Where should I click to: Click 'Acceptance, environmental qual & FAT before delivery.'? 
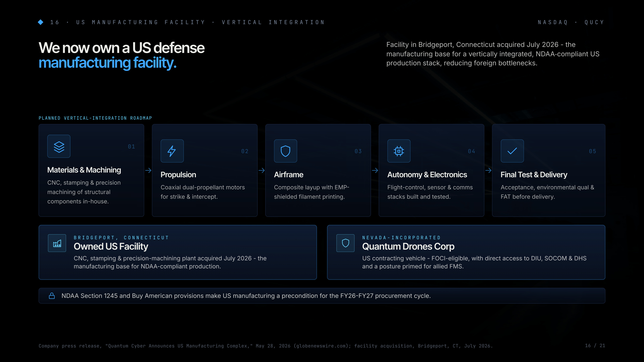tap(547, 192)
